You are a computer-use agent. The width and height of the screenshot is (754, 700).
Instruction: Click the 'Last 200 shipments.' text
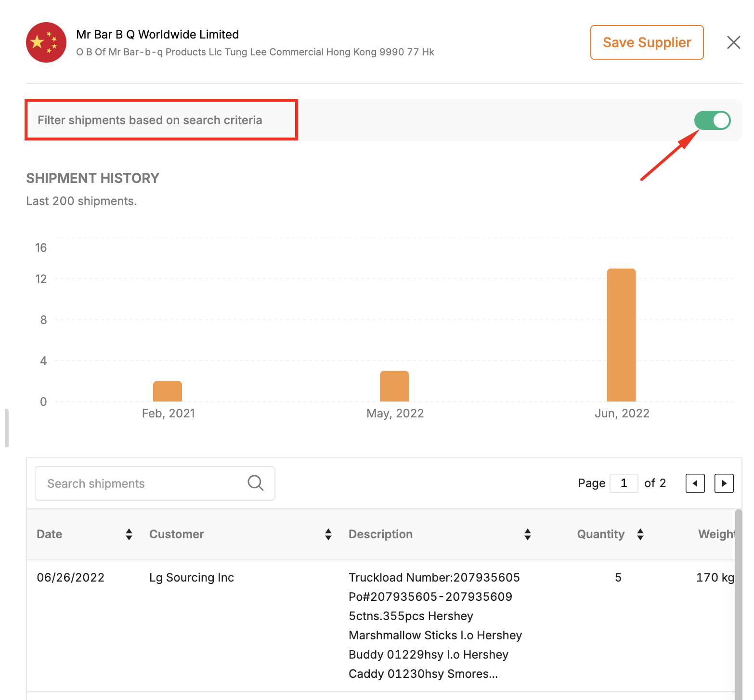tap(81, 201)
